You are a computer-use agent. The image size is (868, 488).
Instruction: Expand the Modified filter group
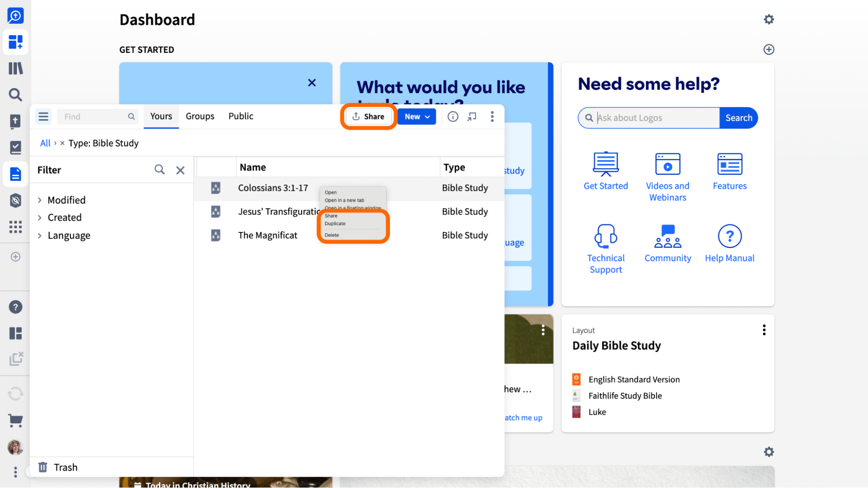(x=40, y=200)
